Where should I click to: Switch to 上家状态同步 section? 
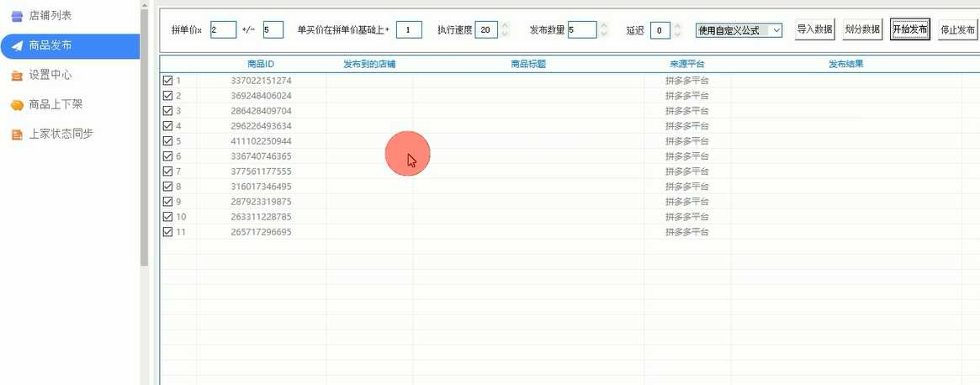61,134
